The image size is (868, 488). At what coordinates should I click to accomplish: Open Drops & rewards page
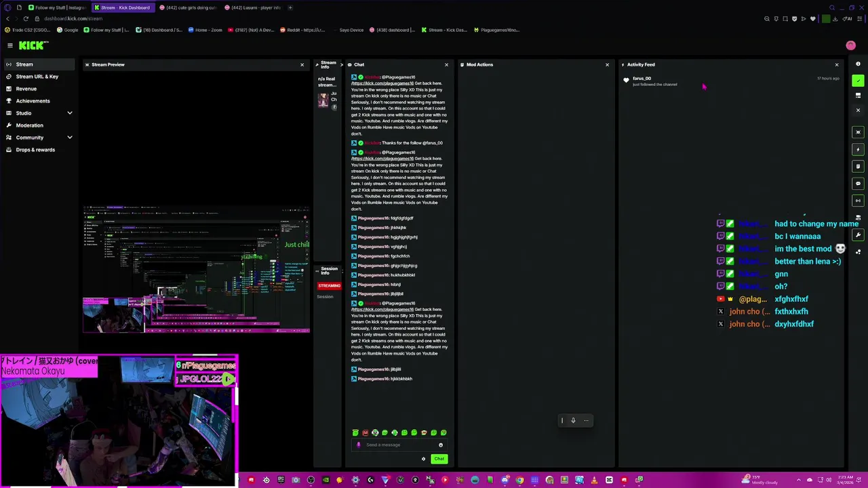click(x=39, y=150)
